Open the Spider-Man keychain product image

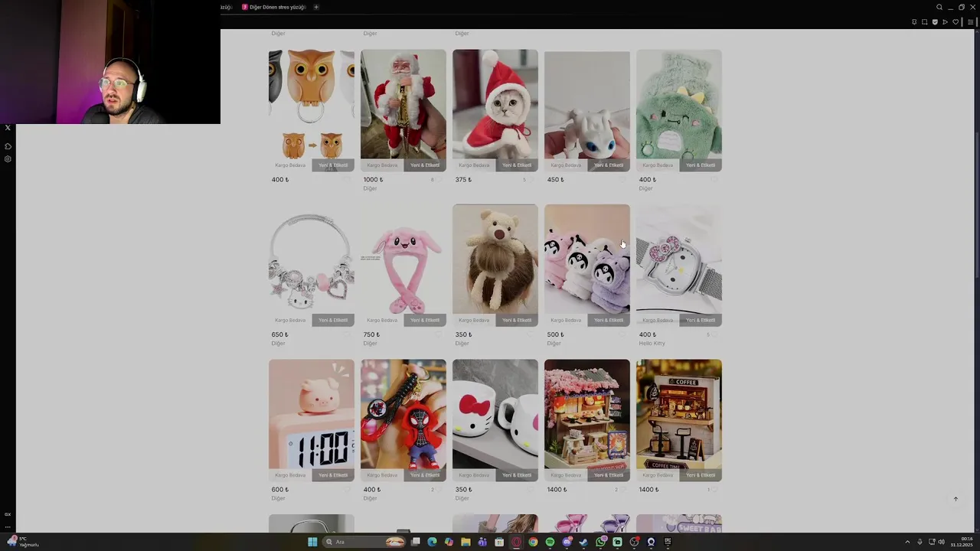coord(403,420)
